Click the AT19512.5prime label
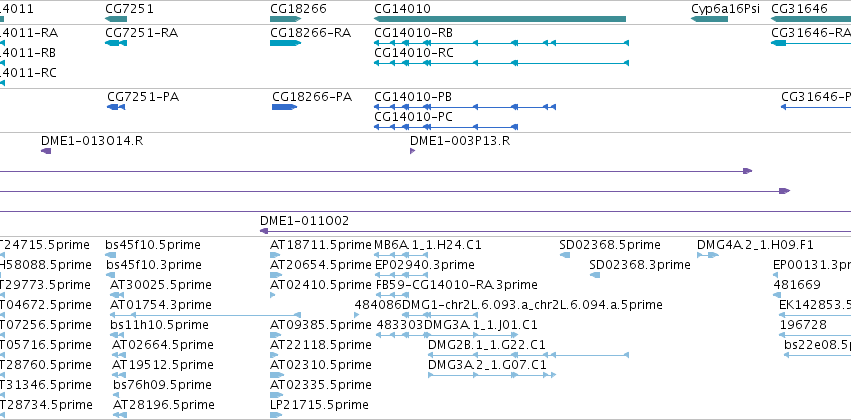Screen dimensions: 851x420 tap(163, 365)
